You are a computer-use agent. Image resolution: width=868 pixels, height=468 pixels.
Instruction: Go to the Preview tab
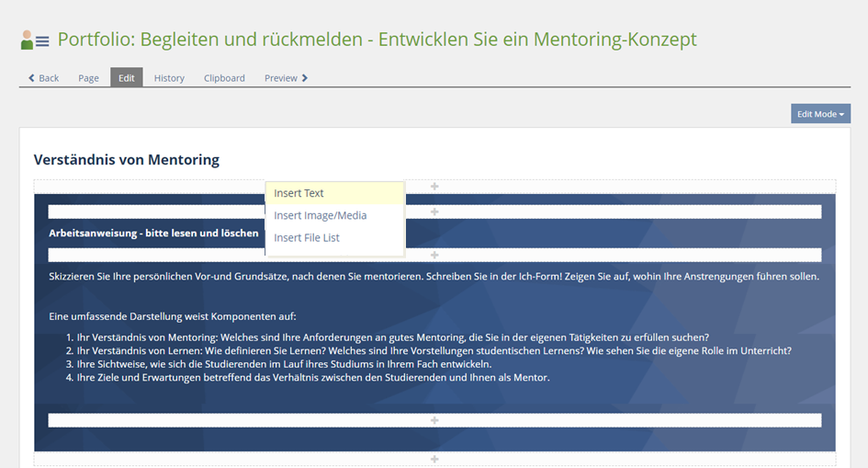point(286,78)
